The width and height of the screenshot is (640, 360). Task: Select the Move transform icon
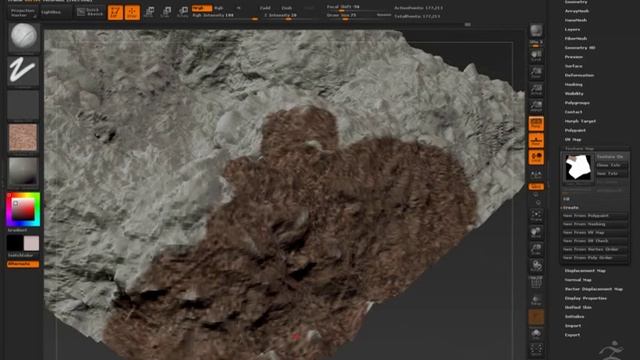tap(149, 12)
